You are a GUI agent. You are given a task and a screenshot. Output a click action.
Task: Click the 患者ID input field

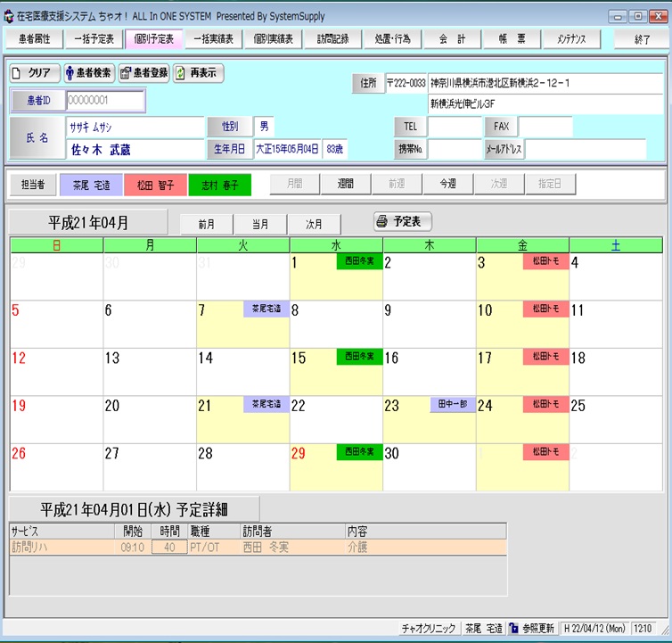(104, 101)
